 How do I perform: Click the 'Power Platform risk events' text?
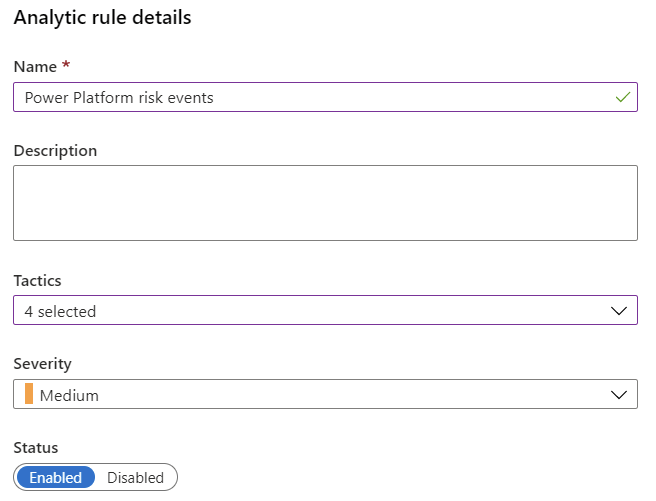pyautogui.click(x=119, y=98)
